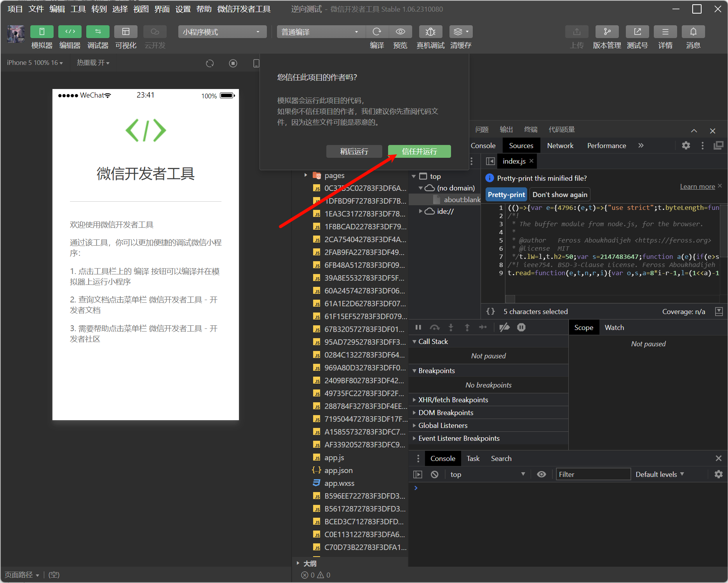Click the clear console icon

(x=435, y=474)
